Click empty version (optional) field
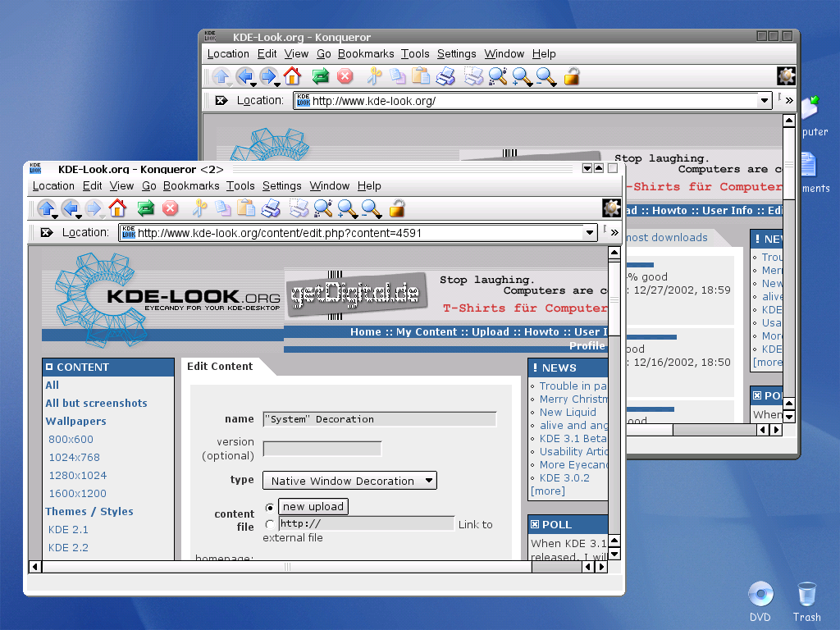Image resolution: width=840 pixels, height=630 pixels. (322, 449)
